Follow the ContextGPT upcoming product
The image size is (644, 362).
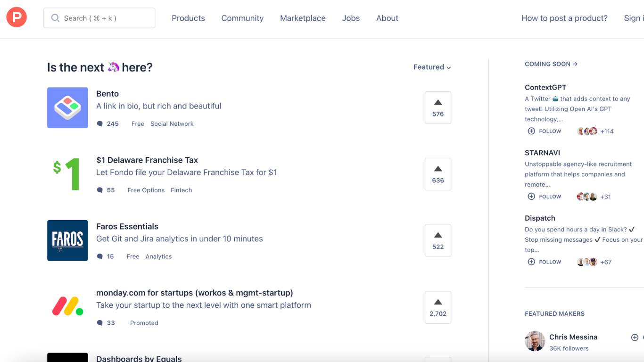click(545, 131)
